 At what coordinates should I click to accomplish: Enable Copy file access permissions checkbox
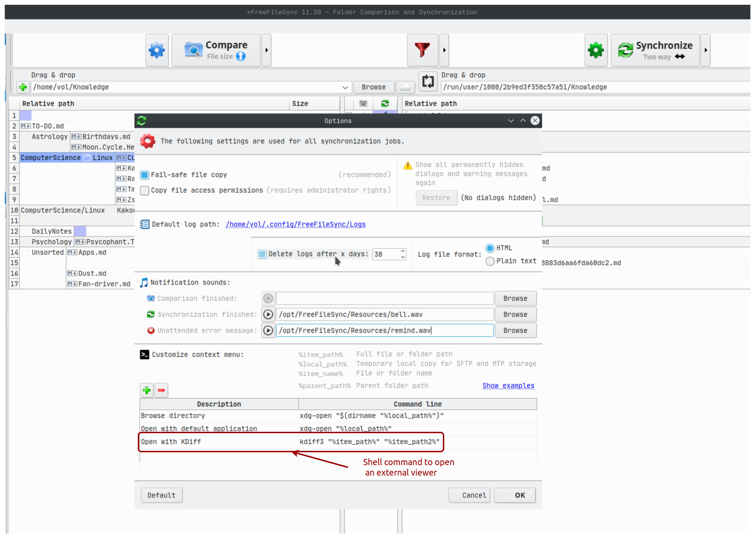(x=145, y=191)
